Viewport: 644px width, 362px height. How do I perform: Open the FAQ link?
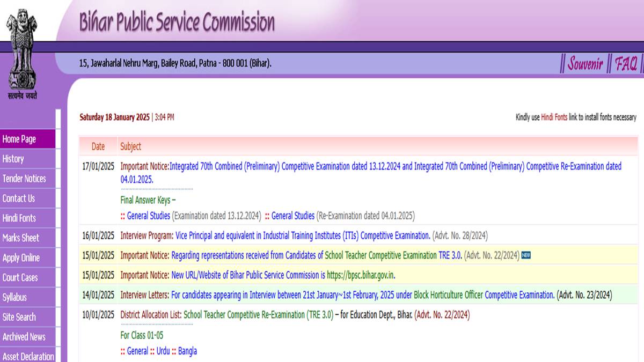pyautogui.click(x=626, y=63)
